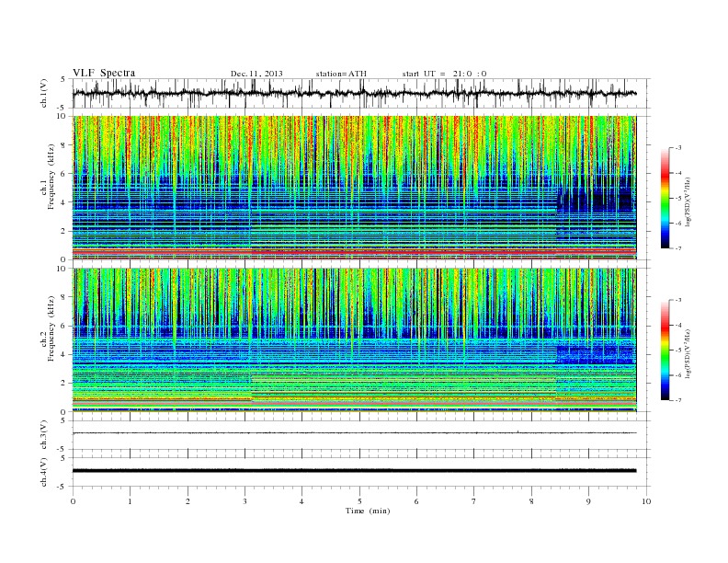Click the ch.4 thick voltage trace
Viewport: 728px width, 563px height.
coord(354,471)
